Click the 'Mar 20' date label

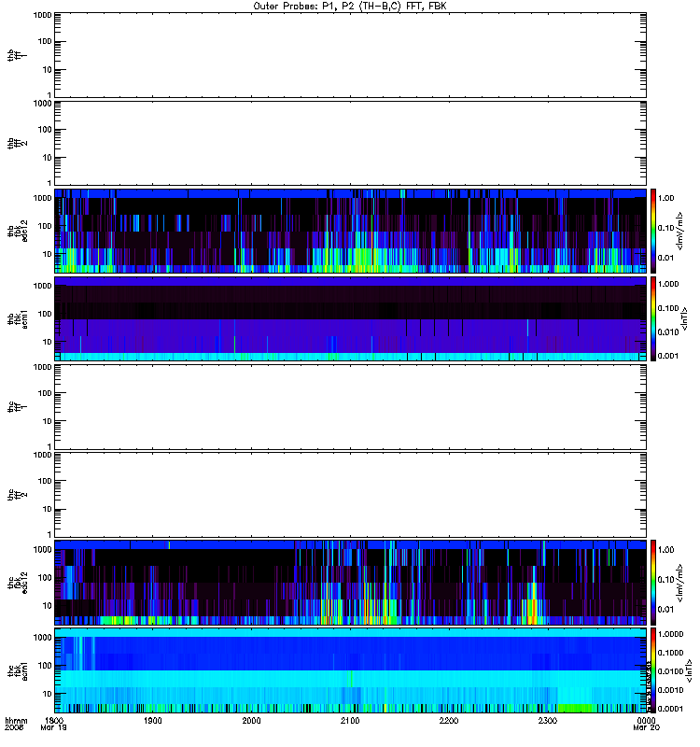point(646,728)
